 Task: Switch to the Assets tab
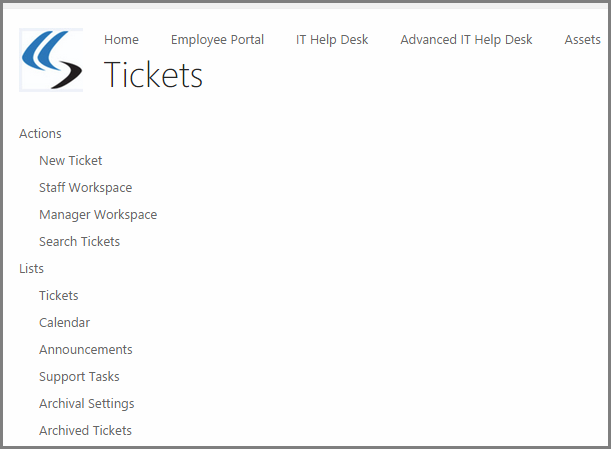pyautogui.click(x=582, y=40)
